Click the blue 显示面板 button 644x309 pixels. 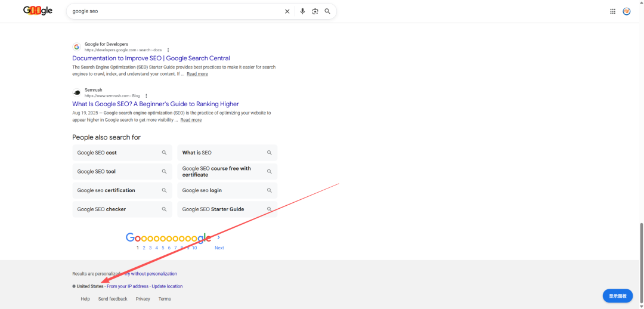coord(618,296)
